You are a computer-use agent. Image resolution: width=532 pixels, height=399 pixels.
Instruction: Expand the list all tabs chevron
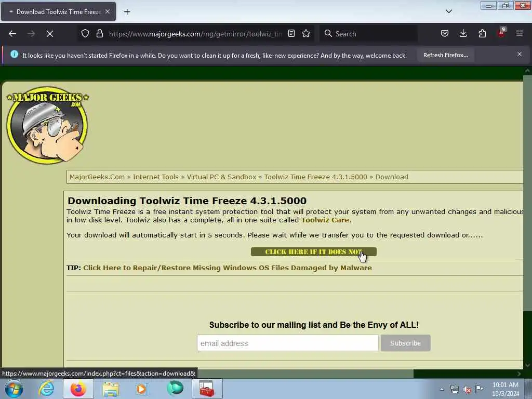point(448,11)
